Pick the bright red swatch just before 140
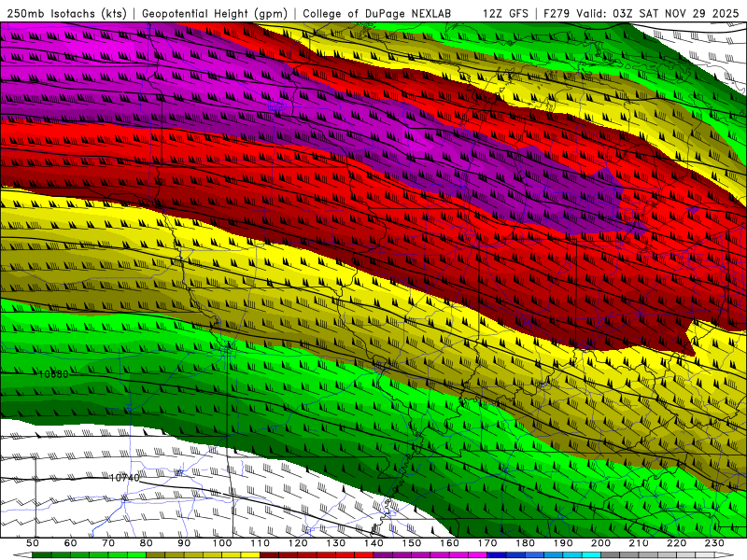The width and height of the screenshot is (747, 560). (x=364, y=555)
